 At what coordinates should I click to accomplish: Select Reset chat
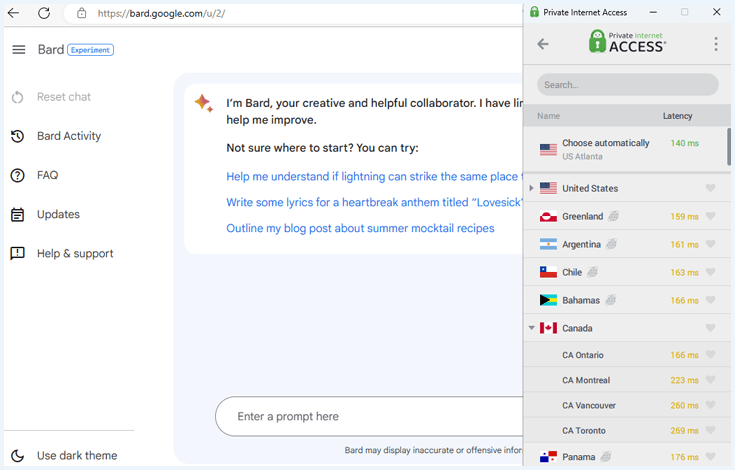point(64,97)
